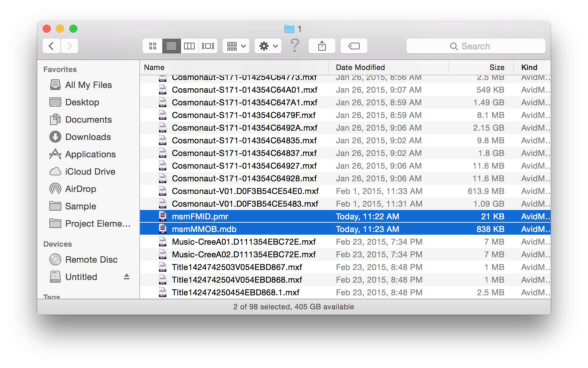Open the Action gear menu
The width and height of the screenshot is (588, 368).
point(268,46)
